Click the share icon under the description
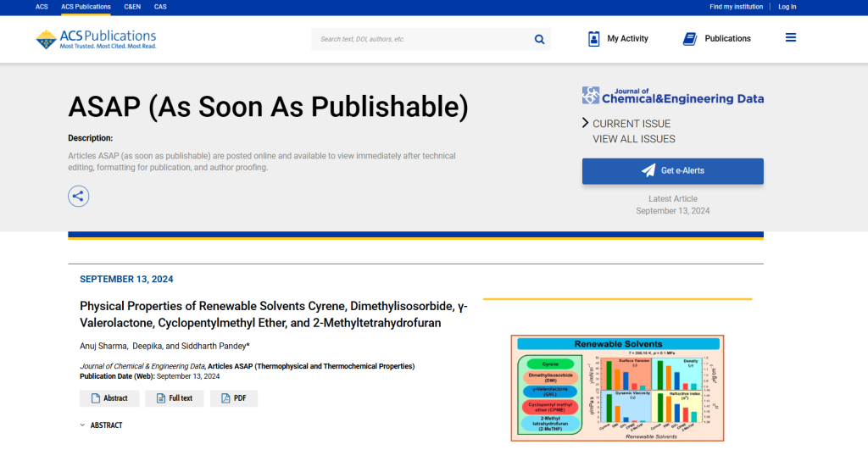The image size is (868, 450). (79, 196)
